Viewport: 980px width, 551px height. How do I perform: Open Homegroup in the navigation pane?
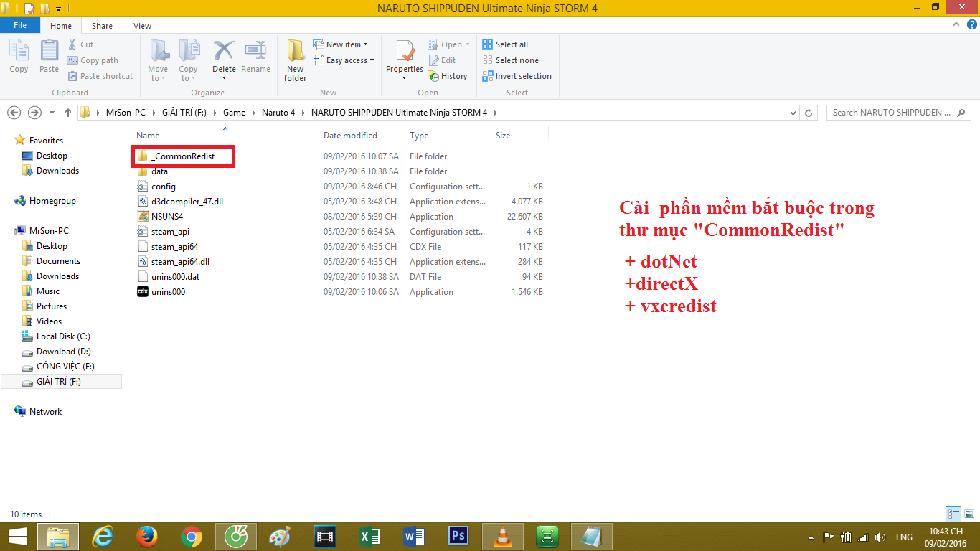click(x=45, y=201)
